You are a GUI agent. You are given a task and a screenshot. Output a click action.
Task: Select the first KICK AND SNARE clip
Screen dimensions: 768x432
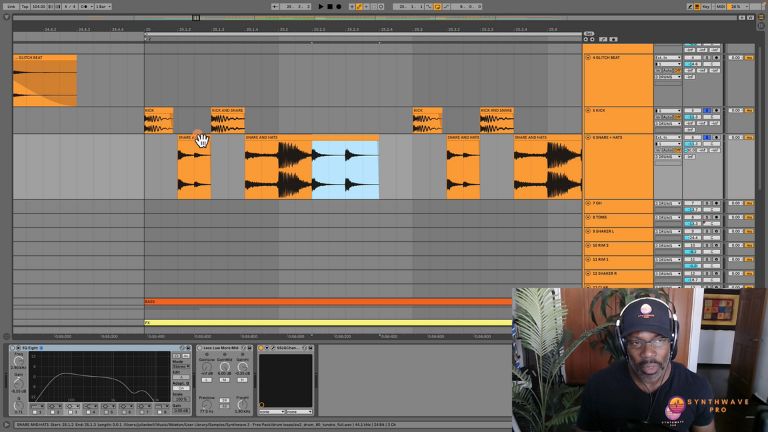coord(228,120)
